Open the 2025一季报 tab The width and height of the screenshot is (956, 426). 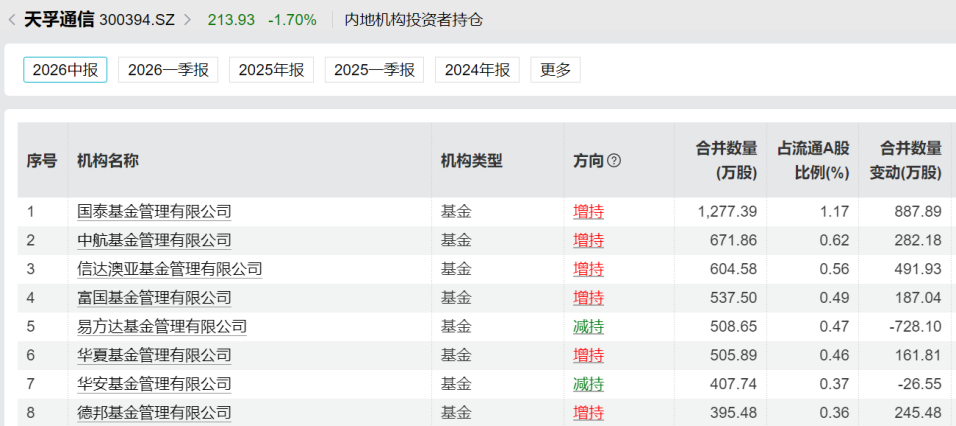(x=374, y=70)
